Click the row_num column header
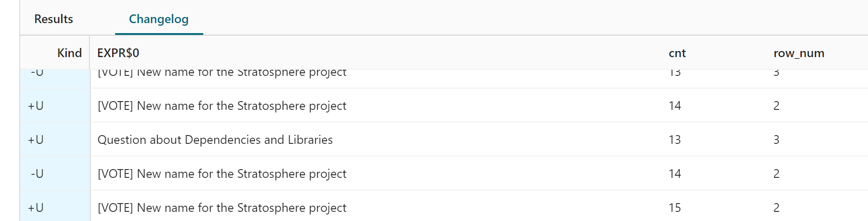This screenshot has height=221, width=868. coord(799,53)
